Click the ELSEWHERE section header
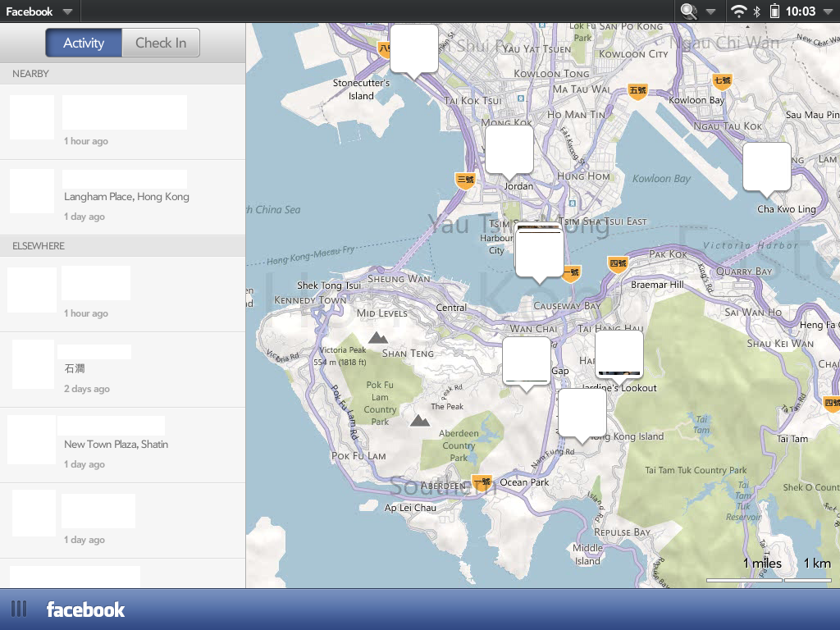 pyautogui.click(x=123, y=246)
